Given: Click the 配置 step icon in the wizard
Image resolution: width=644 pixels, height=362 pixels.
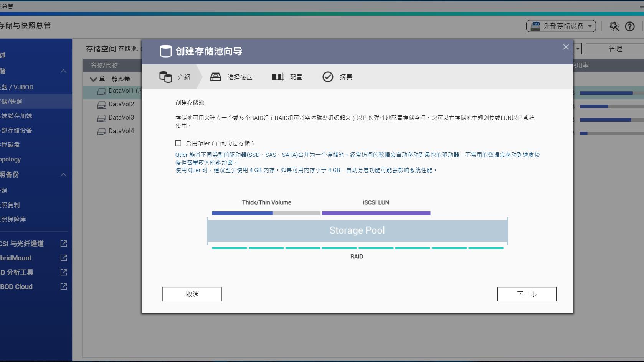Looking at the screenshot, I should click(x=278, y=77).
